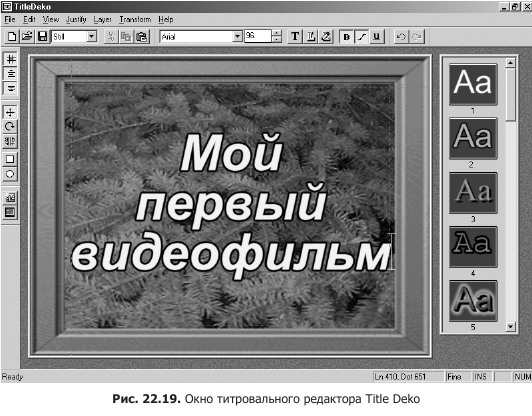532x416 pixels.
Task: Open the Arial font dropdown arrow
Action: (x=238, y=36)
